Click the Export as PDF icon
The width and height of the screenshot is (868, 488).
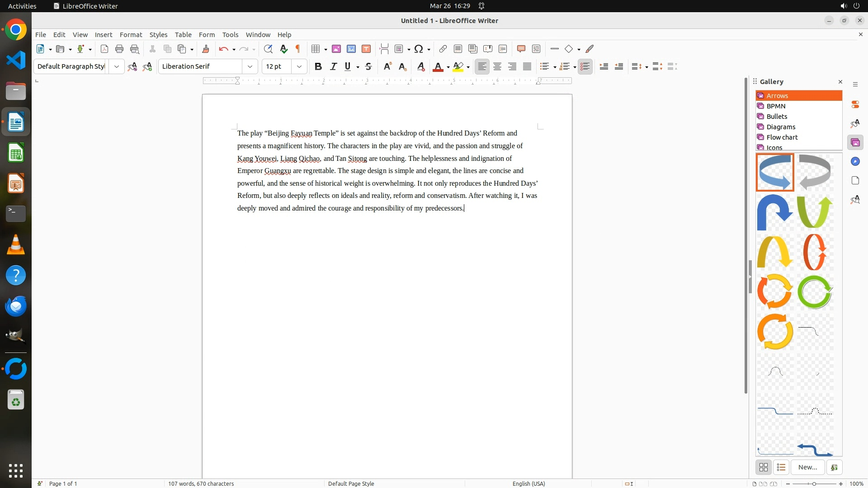[x=104, y=49]
